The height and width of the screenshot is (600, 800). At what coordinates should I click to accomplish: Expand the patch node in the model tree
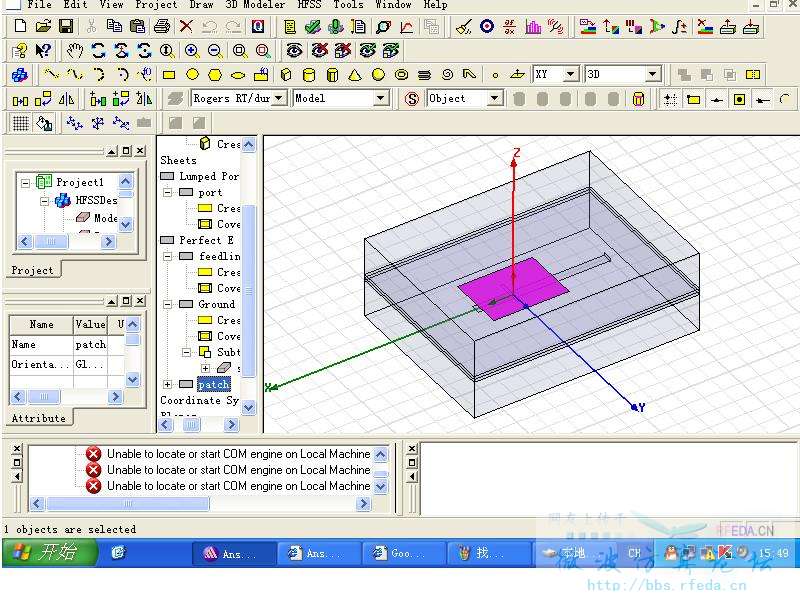click(168, 384)
